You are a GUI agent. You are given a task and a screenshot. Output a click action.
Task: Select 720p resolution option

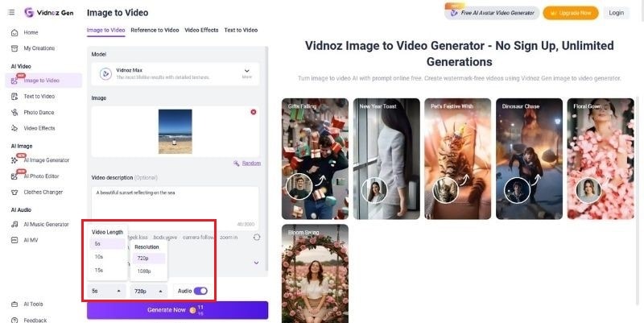tap(149, 259)
